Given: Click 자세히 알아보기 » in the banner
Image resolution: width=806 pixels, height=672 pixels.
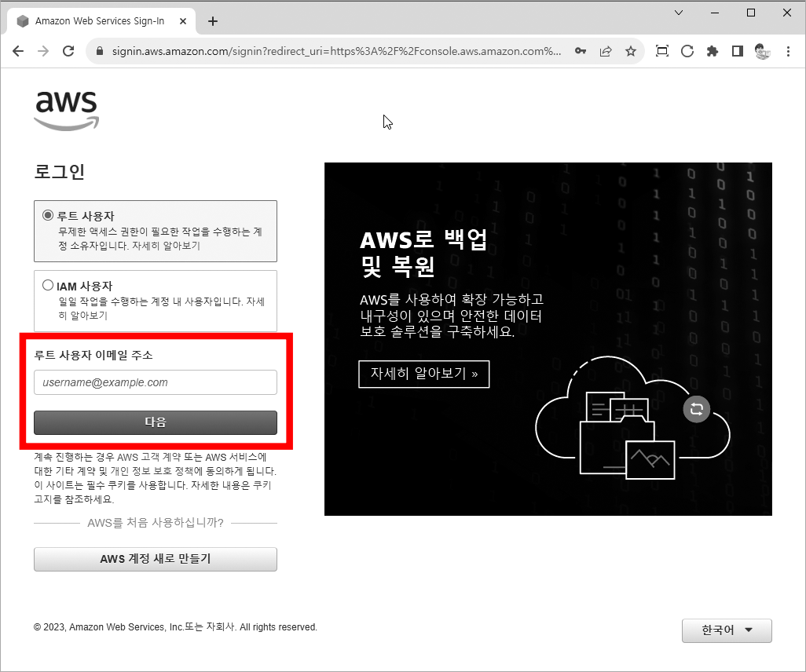Looking at the screenshot, I should [x=424, y=374].
